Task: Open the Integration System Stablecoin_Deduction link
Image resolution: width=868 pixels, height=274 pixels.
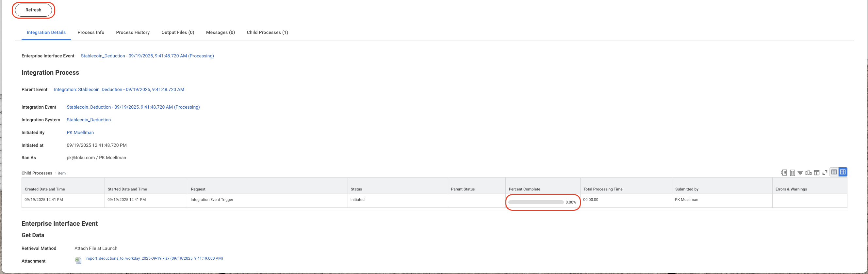Action: [89, 120]
